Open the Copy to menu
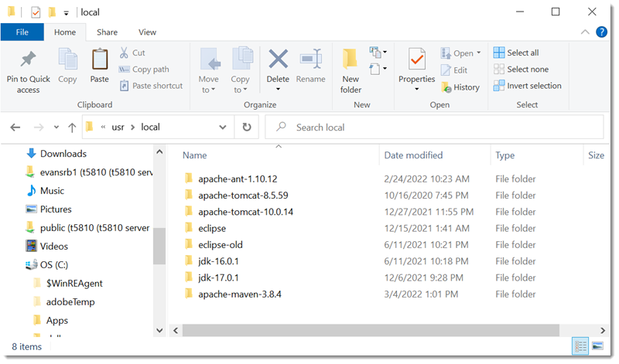Screen dimensions: 619x364 (x=241, y=71)
